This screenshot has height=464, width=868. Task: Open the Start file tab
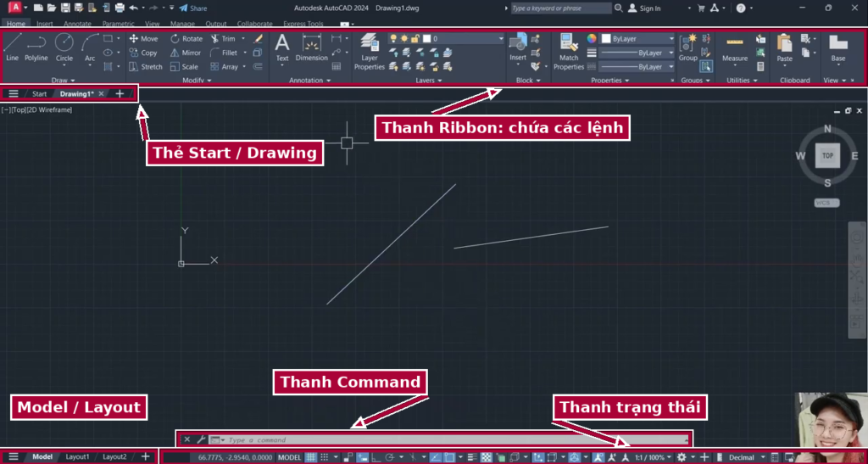pyautogui.click(x=39, y=93)
